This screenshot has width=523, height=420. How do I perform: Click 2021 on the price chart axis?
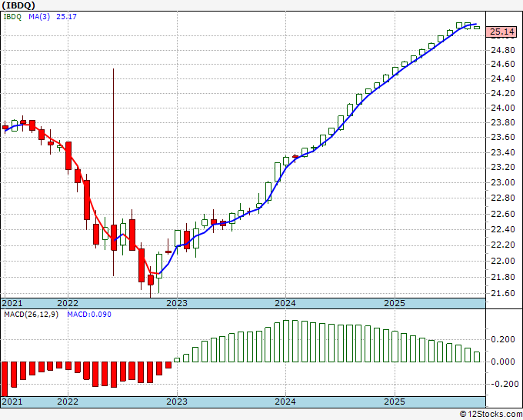pos(12,303)
